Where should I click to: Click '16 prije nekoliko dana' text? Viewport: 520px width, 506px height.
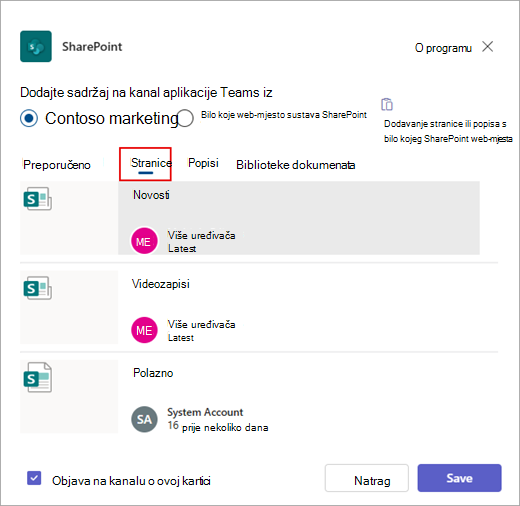coord(218,426)
